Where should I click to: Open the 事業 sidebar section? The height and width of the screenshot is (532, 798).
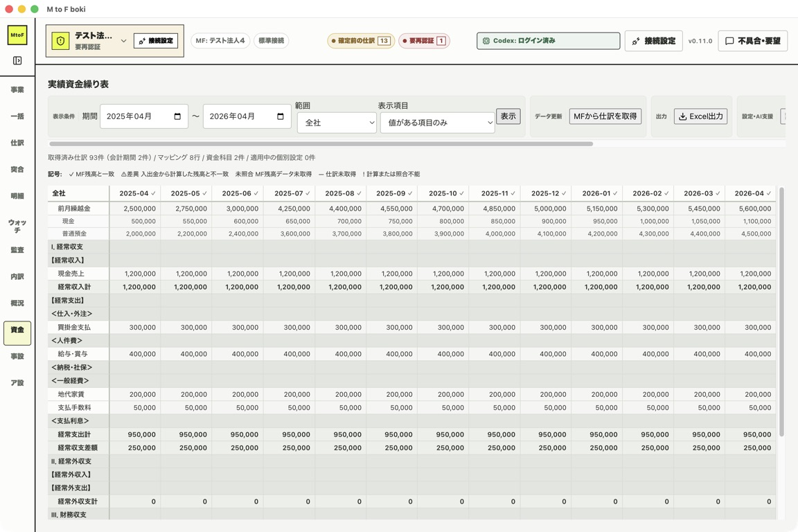17,89
